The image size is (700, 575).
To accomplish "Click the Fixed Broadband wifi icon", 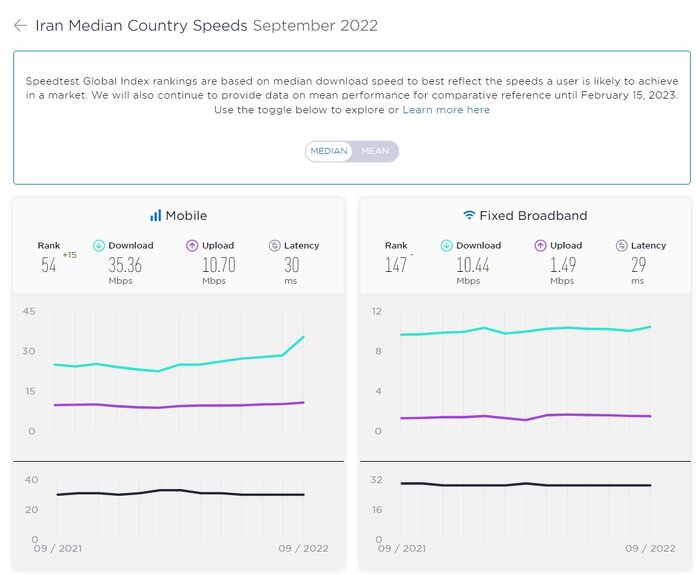I will click(x=469, y=215).
